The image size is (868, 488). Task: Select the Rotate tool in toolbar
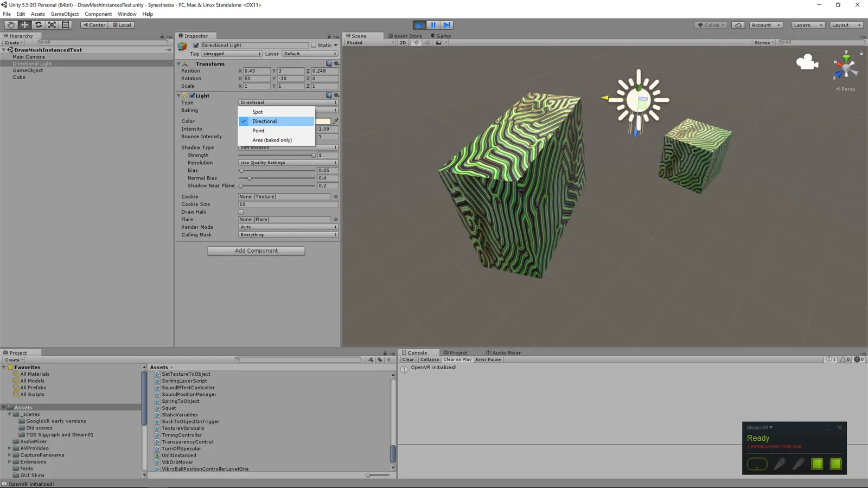[x=38, y=25]
